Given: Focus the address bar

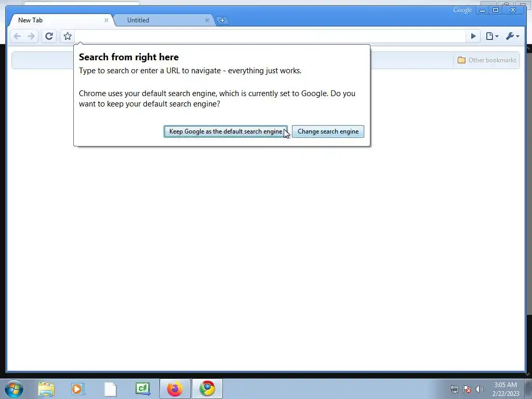Looking at the screenshot, I should [270, 36].
